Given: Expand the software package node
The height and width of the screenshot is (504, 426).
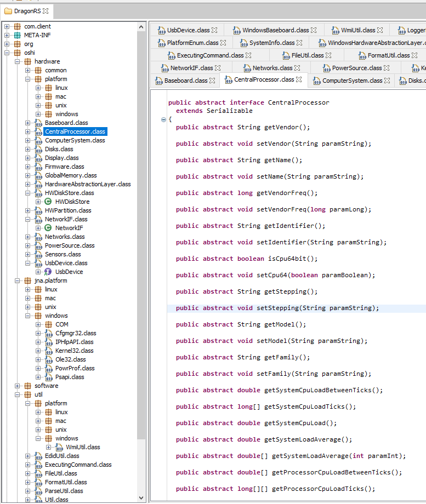Looking at the screenshot, I should (18, 386).
